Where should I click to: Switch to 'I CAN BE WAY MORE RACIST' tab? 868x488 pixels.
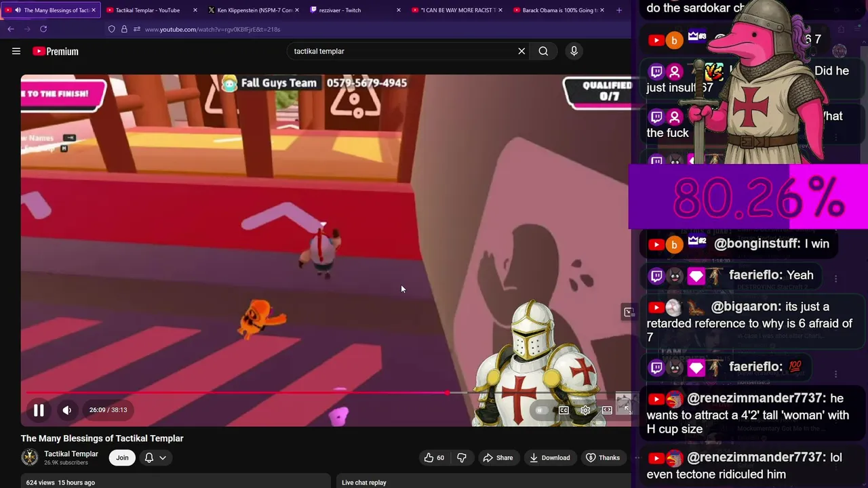coord(458,10)
